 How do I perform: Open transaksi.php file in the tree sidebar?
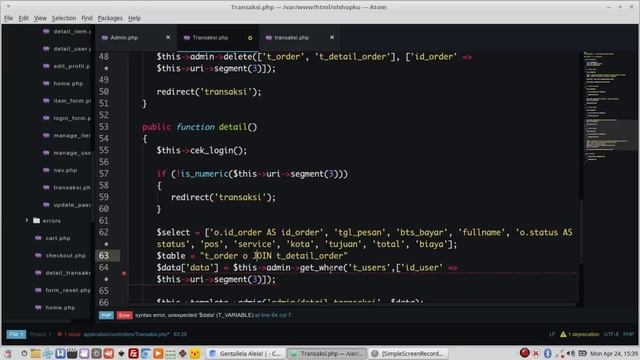tap(72, 188)
